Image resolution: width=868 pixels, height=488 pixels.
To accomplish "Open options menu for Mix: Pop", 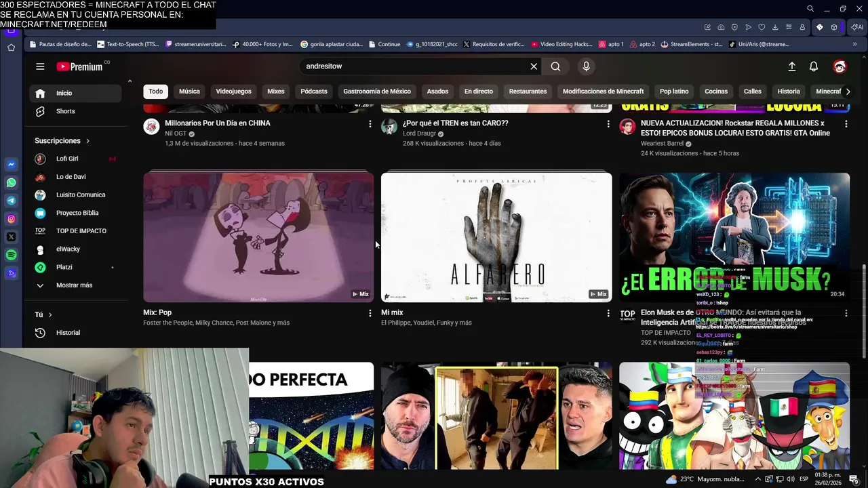I will click(370, 313).
